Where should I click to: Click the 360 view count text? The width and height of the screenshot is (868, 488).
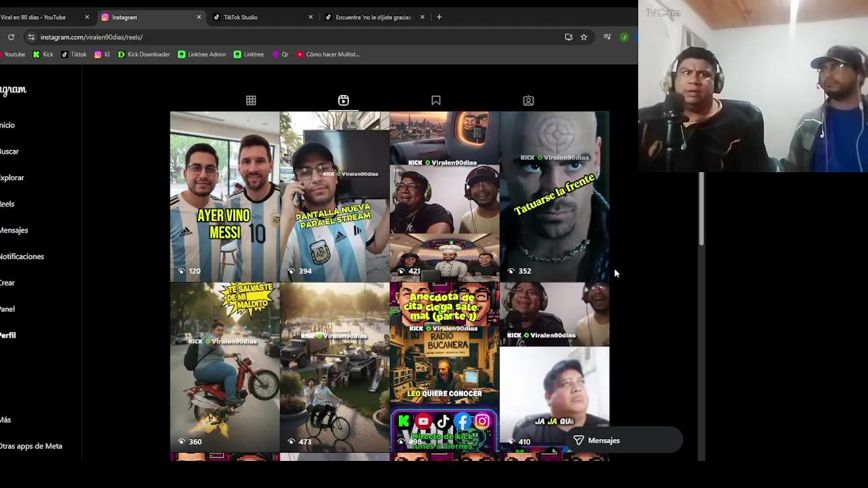point(195,442)
